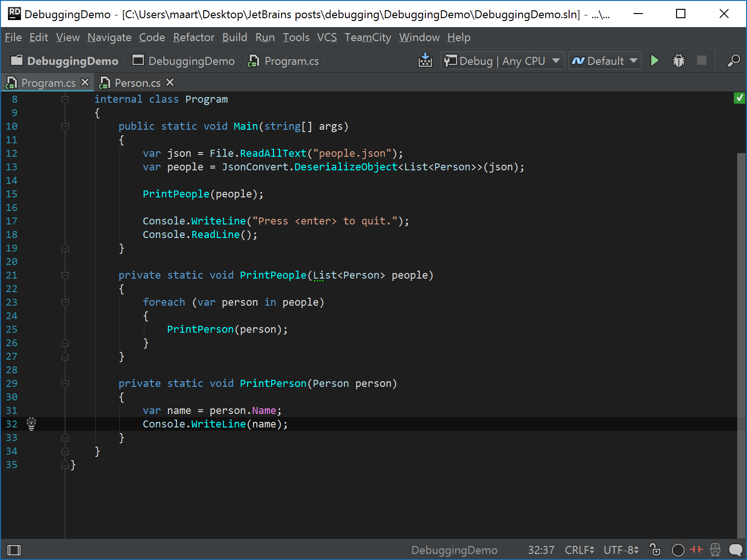Click DeserializeObject on line 13
This screenshot has width=747, height=560.
tap(346, 167)
